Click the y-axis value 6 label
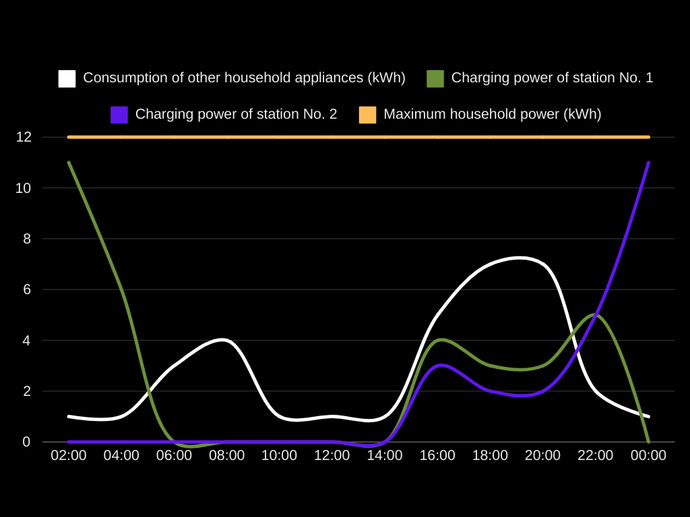The height and width of the screenshot is (517, 690). click(27, 290)
